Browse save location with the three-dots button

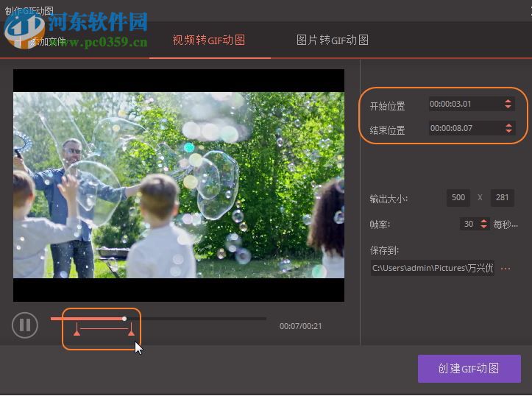(506, 269)
